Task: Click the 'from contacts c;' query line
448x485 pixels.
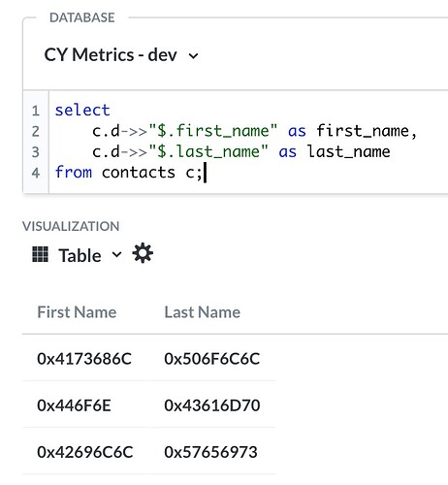Action: pos(129,173)
